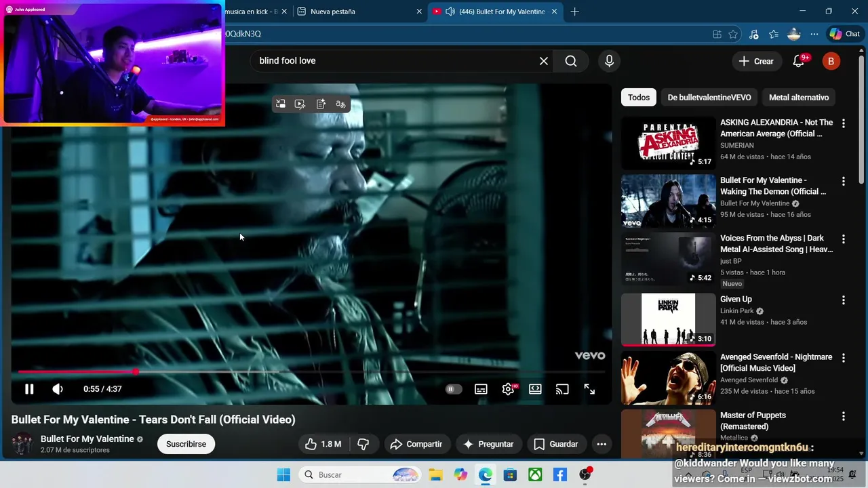This screenshot has height=488, width=868.
Task: Click the Compartir share button
Action: 417,444
